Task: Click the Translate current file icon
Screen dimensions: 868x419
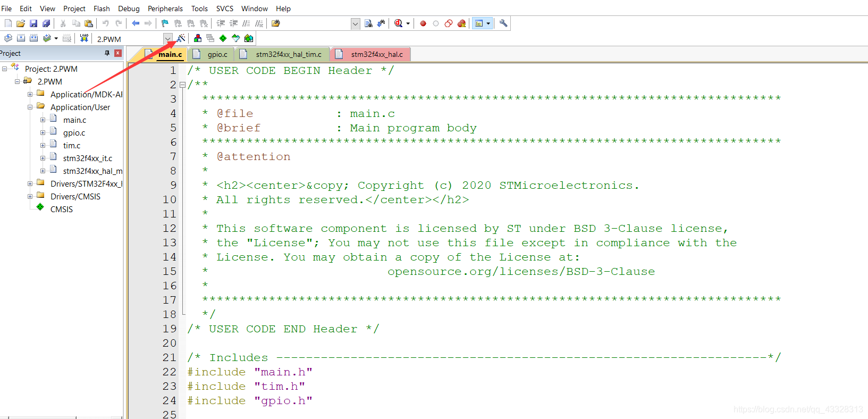Action: [x=8, y=38]
